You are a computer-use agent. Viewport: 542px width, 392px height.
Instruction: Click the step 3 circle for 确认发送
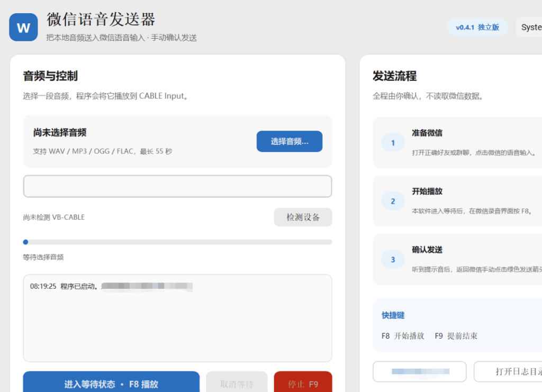point(393,259)
